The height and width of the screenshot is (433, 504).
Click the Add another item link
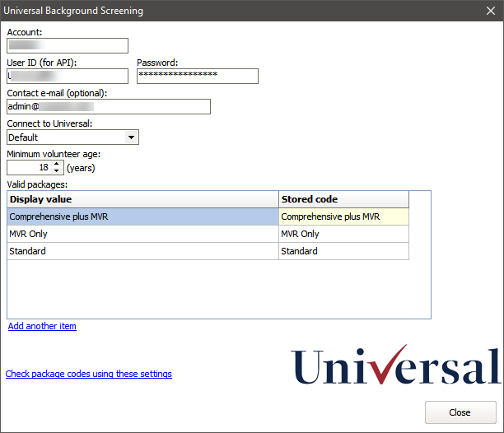tap(42, 326)
